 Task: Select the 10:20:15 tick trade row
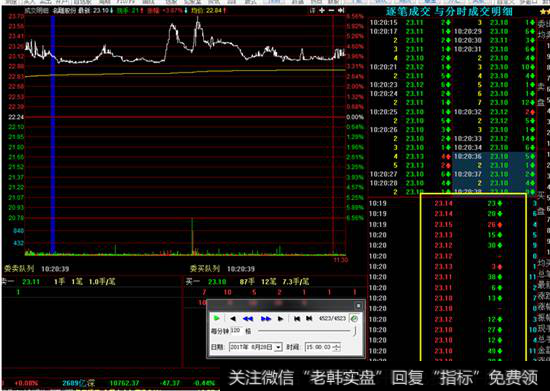point(410,23)
